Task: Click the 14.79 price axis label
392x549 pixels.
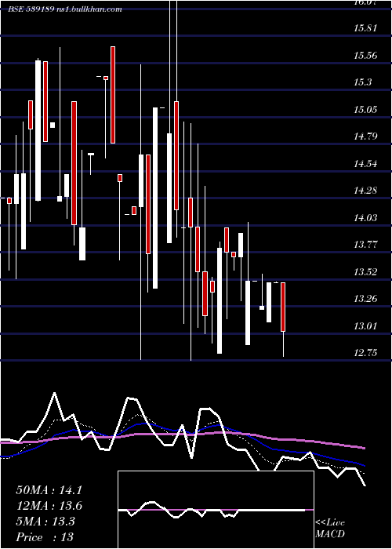Action: 365,136
